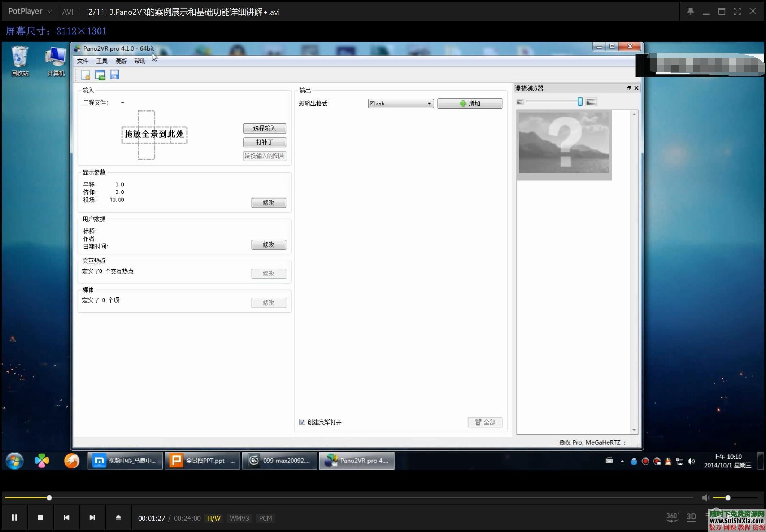
Task: Click the placeholder question-mark panorama thumbnail
Action: pyautogui.click(x=564, y=145)
